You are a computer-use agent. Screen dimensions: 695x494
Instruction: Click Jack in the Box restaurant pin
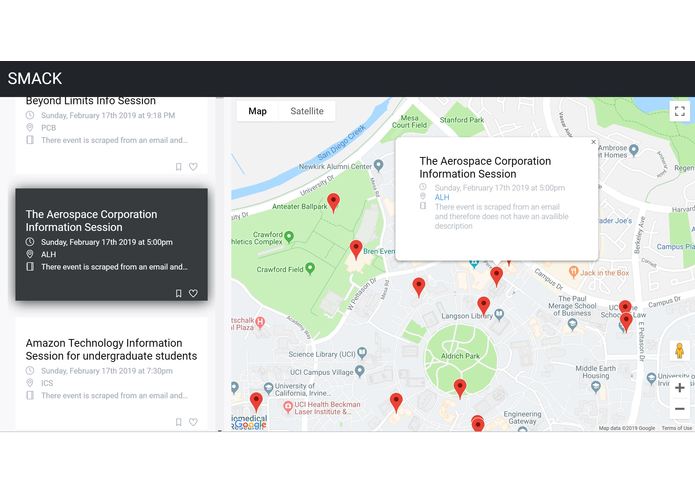[574, 271]
